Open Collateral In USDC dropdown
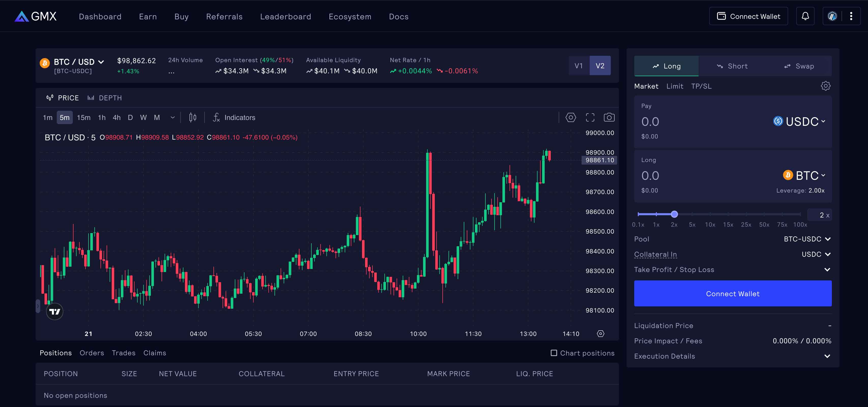 point(816,254)
